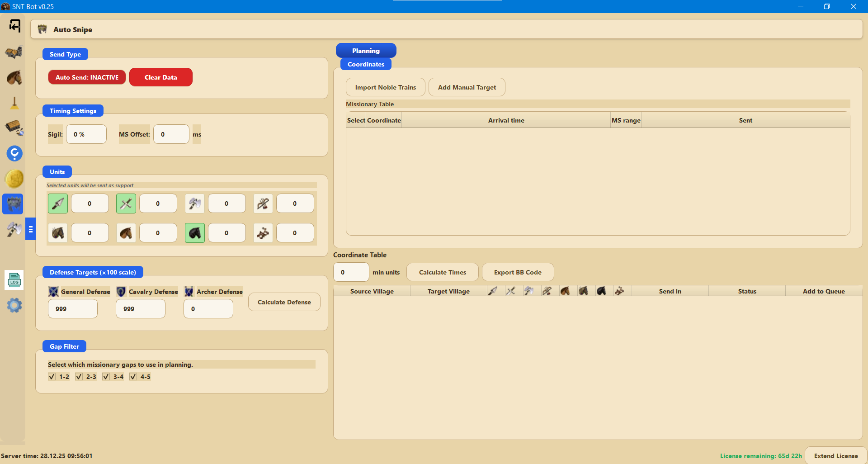Click the blue circular sidebar icon
Screen dimensions: 868x464
pos(14,154)
